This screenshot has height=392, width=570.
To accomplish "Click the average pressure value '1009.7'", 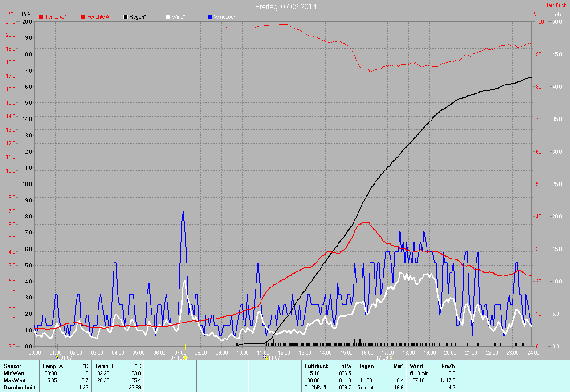I will 344,388.
